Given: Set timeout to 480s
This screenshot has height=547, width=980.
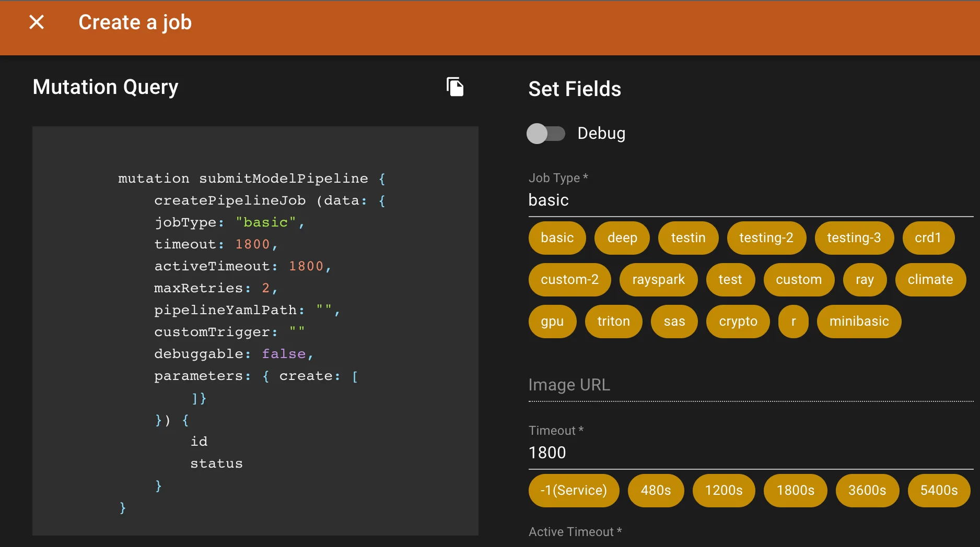Looking at the screenshot, I should pos(656,491).
